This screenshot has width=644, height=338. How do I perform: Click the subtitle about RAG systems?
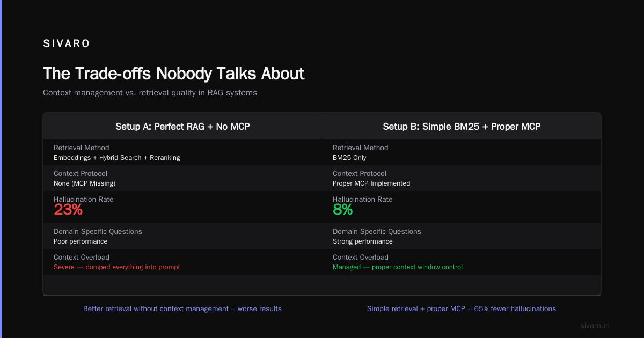[150, 93]
